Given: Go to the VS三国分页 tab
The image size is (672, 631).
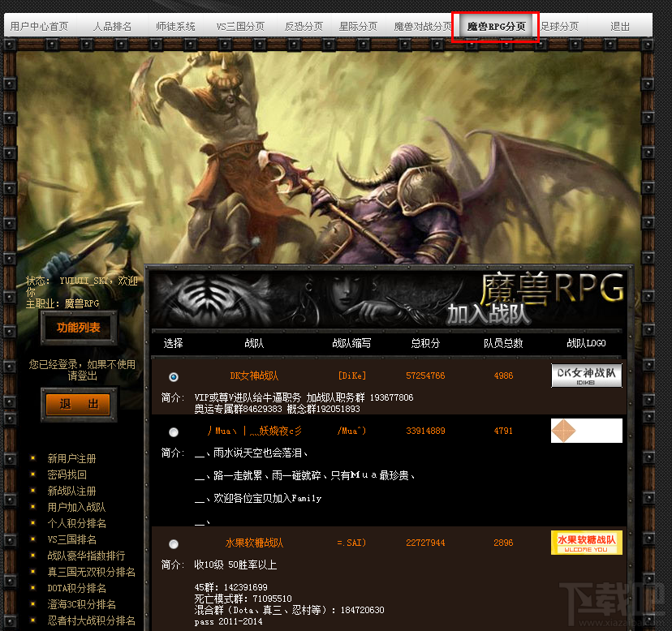Looking at the screenshot, I should [240, 27].
